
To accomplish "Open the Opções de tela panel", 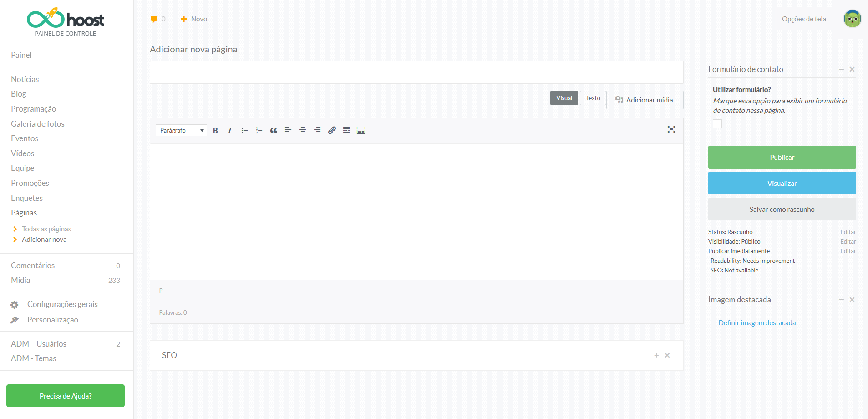I will click(x=803, y=19).
